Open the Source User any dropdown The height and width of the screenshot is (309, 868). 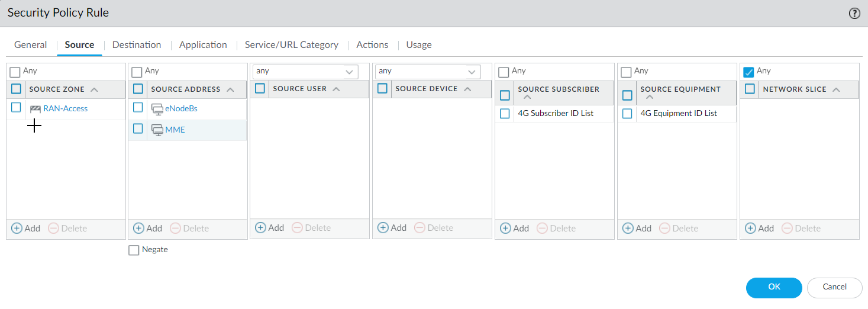pos(349,72)
